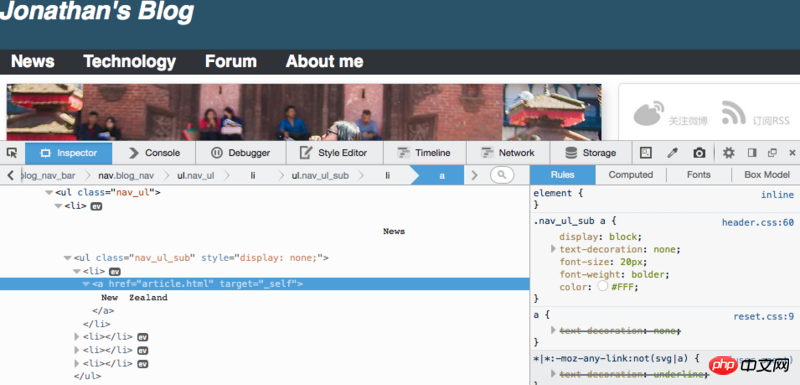Select the eyedropper color grabber tool
The image size is (800, 385).
click(x=672, y=152)
